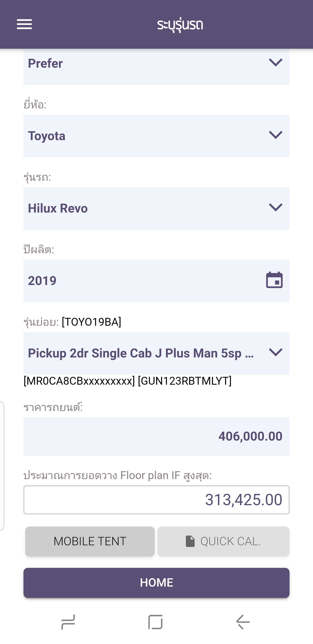
Task: Tap the [MR0CA8CBxxxxxxxxx] chassis code text
Action: (x=79, y=381)
